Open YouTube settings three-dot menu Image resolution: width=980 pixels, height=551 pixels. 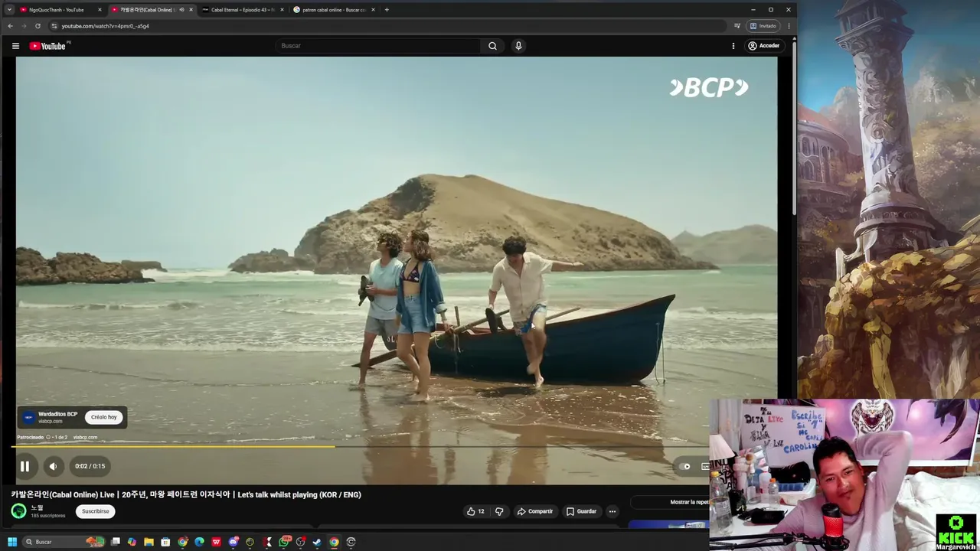click(x=733, y=46)
